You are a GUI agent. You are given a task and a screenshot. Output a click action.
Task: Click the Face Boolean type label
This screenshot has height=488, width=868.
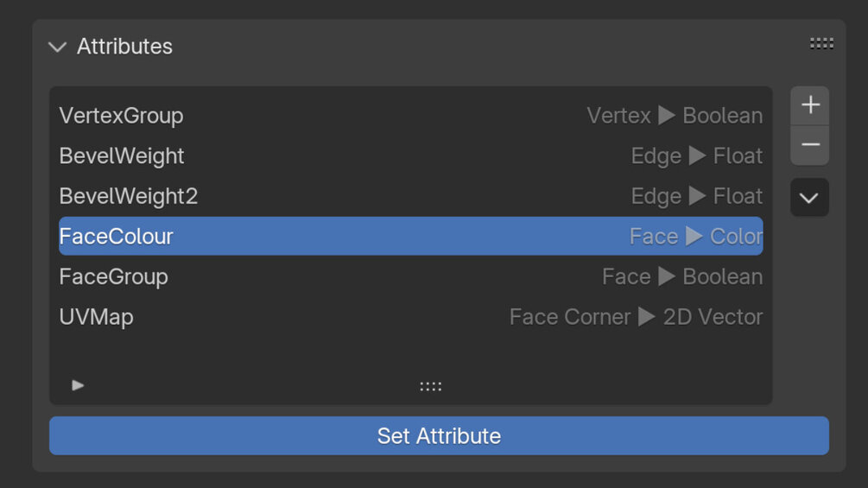682,277
